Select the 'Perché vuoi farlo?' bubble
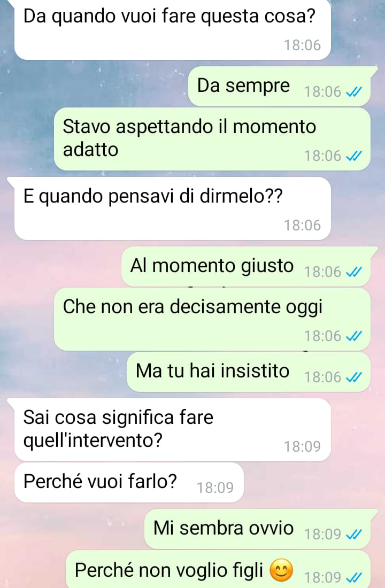 [x=129, y=482]
